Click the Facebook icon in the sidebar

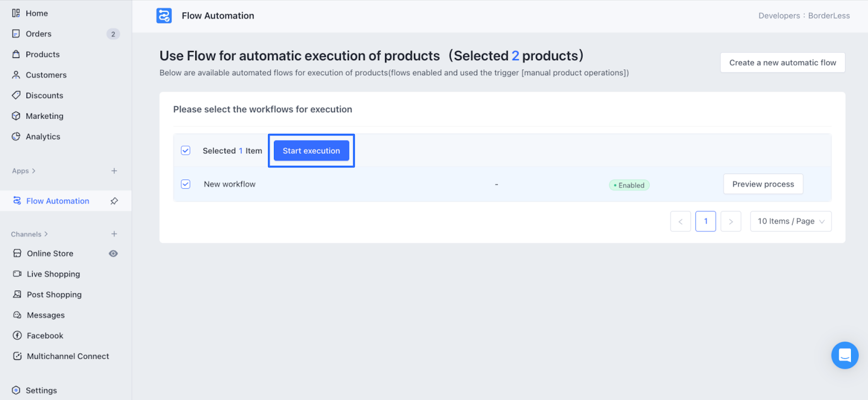[x=17, y=336]
